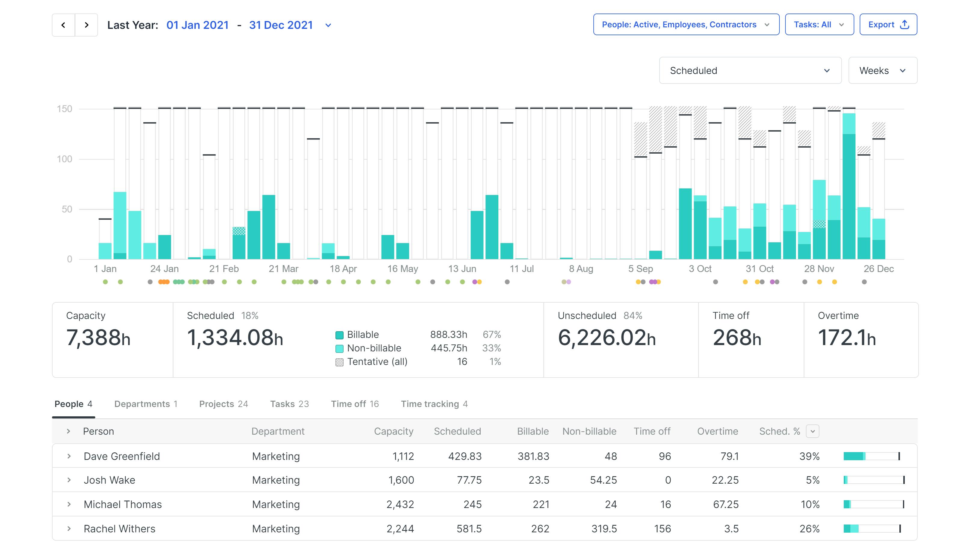Expand Josh Wake's row chevron
The image size is (964, 560).
[69, 480]
